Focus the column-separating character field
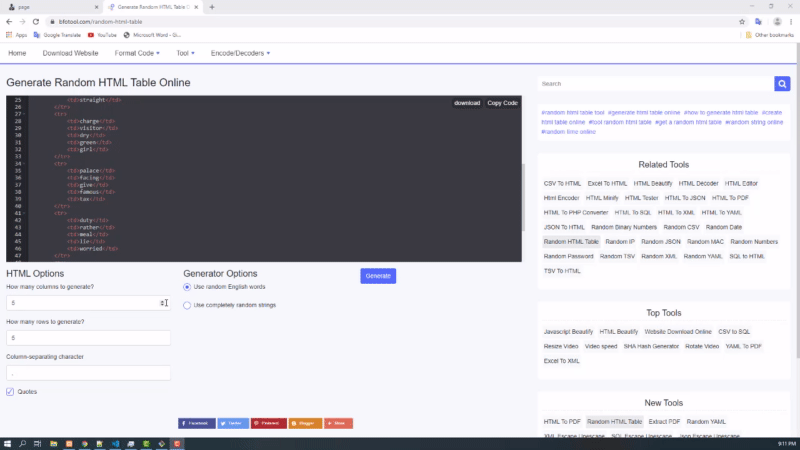 pyautogui.click(x=88, y=373)
